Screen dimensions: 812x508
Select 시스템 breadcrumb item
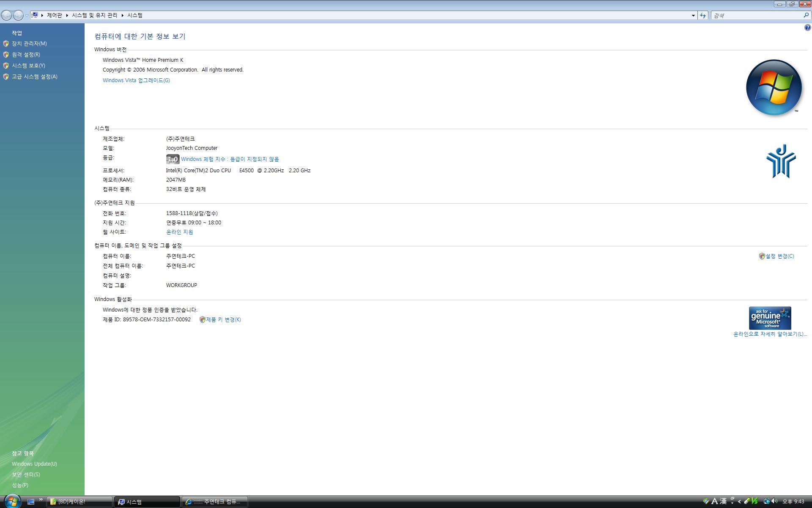[x=135, y=15]
